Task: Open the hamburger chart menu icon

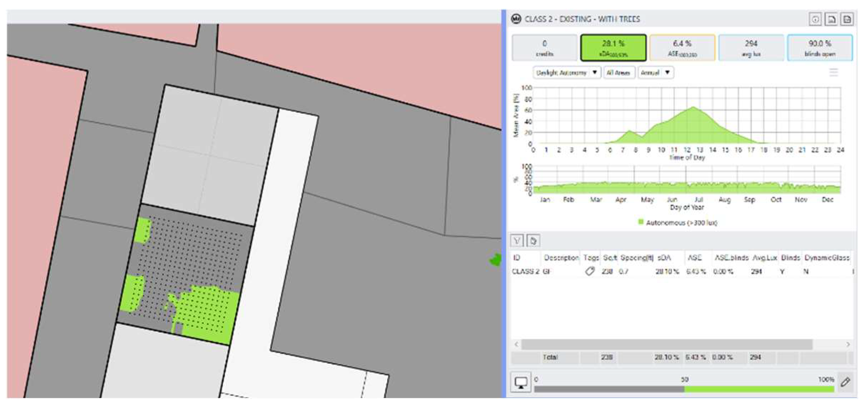Action: click(833, 72)
